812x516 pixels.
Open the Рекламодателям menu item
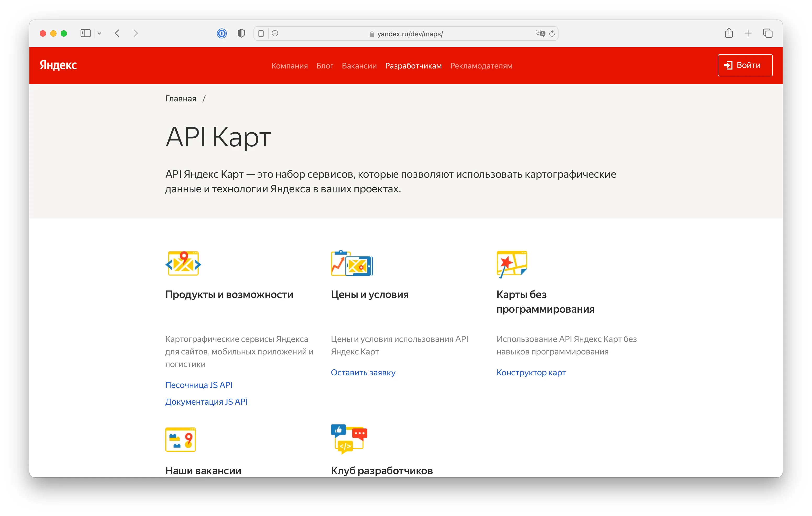tap(481, 66)
